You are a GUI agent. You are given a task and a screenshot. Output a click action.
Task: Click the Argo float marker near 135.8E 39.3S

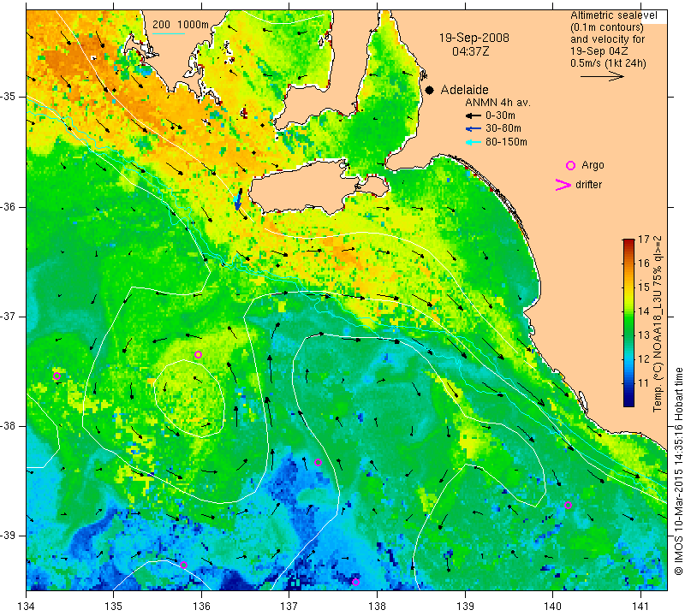(x=183, y=565)
